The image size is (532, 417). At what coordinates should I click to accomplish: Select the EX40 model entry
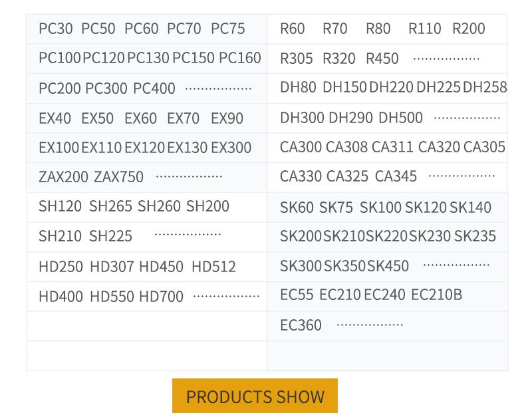(x=55, y=118)
